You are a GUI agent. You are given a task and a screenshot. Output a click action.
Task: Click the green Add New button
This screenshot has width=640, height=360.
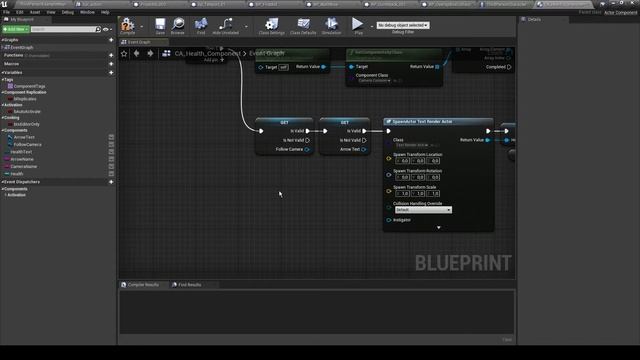click(16, 29)
